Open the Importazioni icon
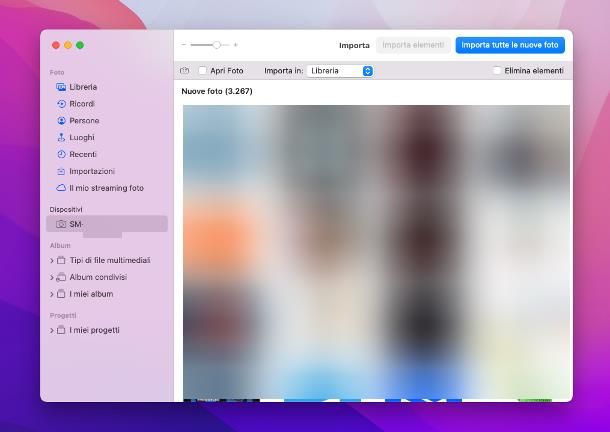The width and height of the screenshot is (610, 432). click(61, 171)
